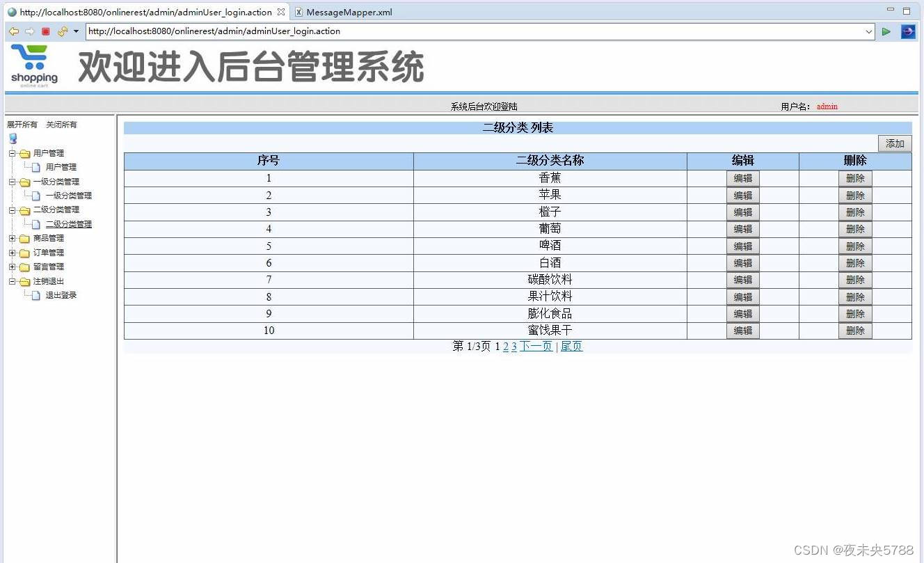The image size is (924, 563).
Task: Click the 下一页 next page link
Action: [536, 347]
